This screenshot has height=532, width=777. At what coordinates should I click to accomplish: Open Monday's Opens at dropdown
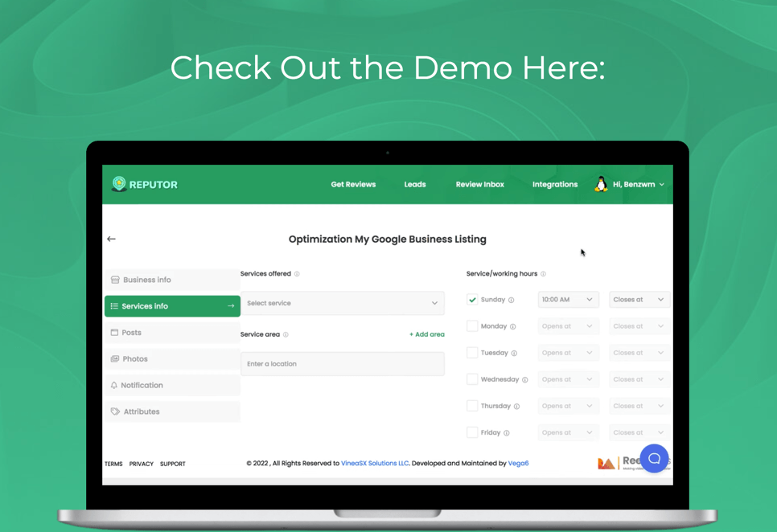(x=568, y=326)
